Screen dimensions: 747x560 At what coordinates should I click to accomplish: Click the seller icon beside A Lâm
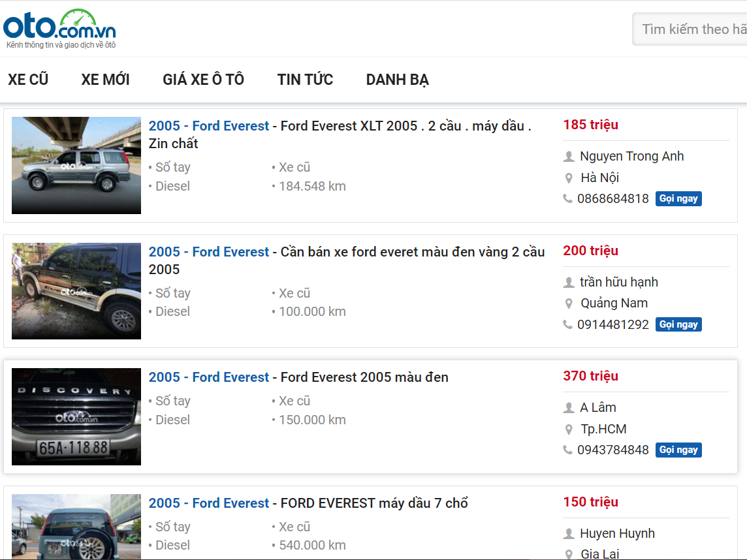tap(568, 408)
